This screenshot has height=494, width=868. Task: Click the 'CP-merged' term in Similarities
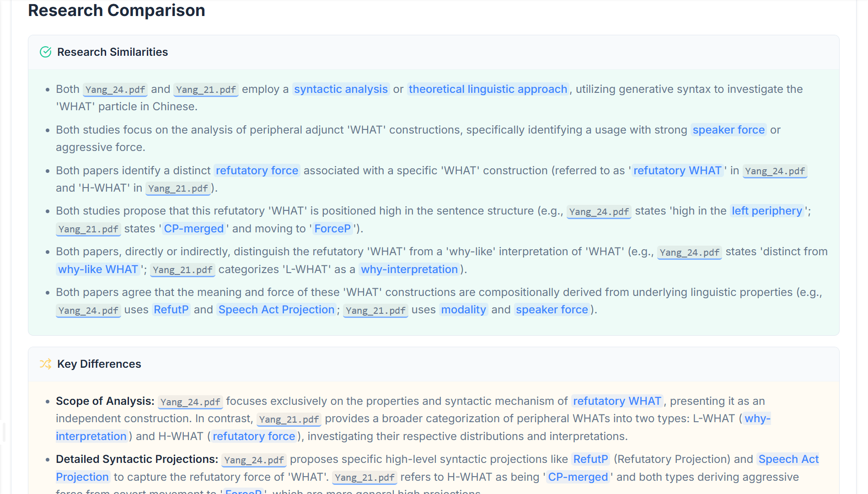pos(193,229)
